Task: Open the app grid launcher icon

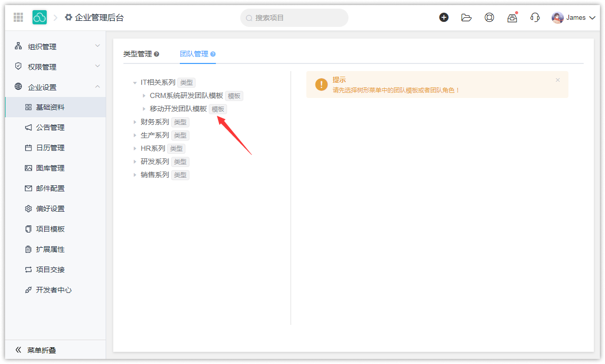Action: [18, 18]
